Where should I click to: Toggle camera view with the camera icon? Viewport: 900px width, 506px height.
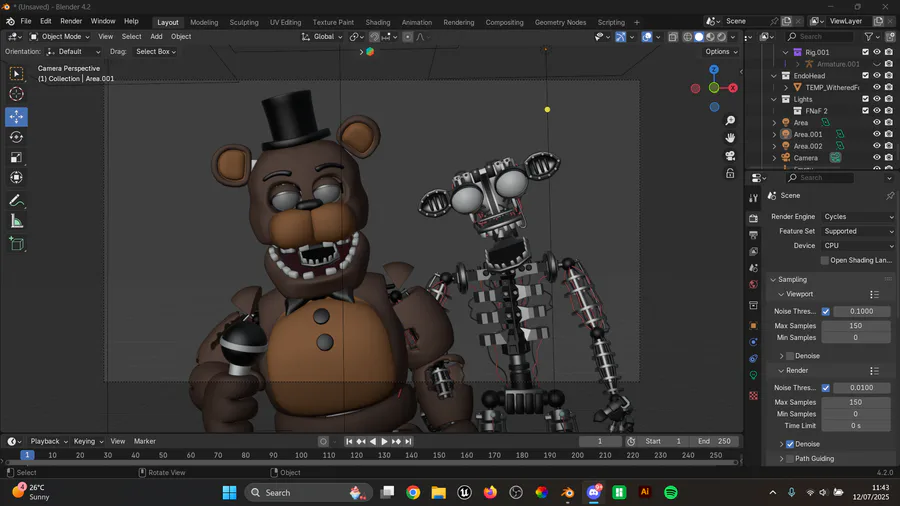coord(730,155)
